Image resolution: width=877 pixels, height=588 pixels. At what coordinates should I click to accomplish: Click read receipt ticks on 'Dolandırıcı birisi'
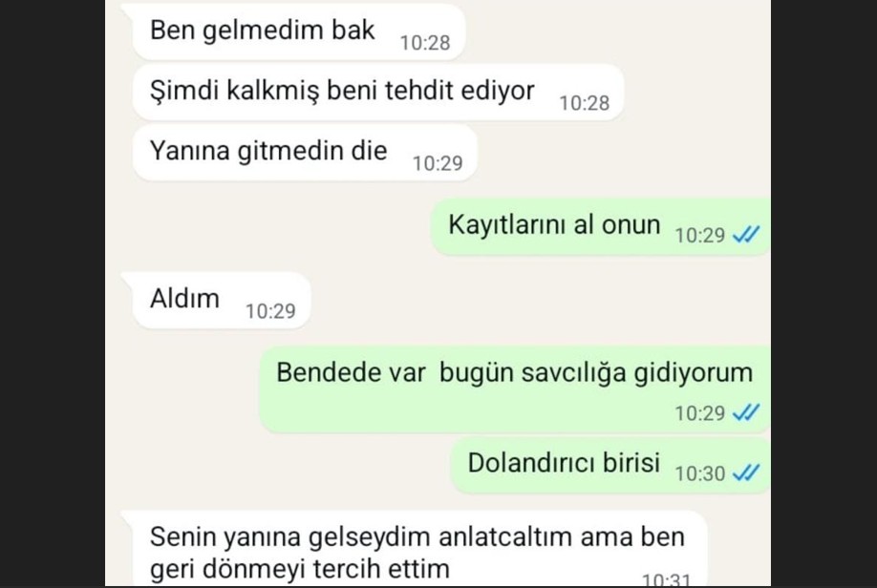click(x=746, y=472)
